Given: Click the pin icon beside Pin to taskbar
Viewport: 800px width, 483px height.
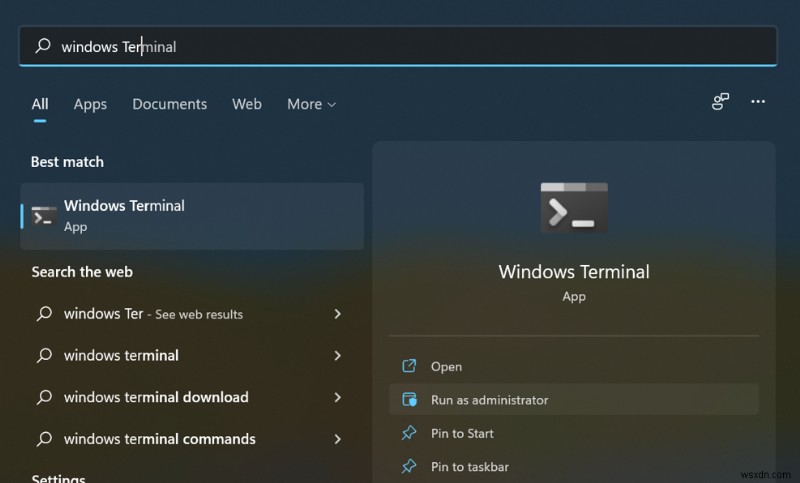Looking at the screenshot, I should click(x=409, y=466).
